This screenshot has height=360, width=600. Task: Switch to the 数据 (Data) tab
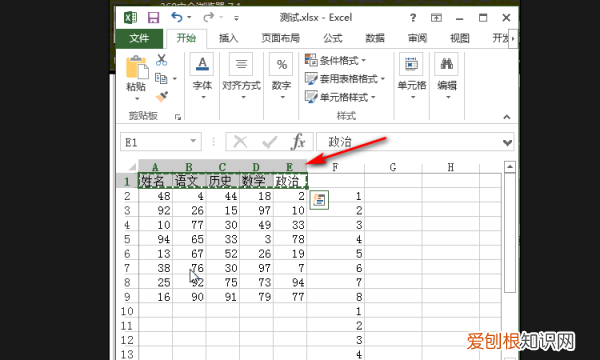[375, 38]
